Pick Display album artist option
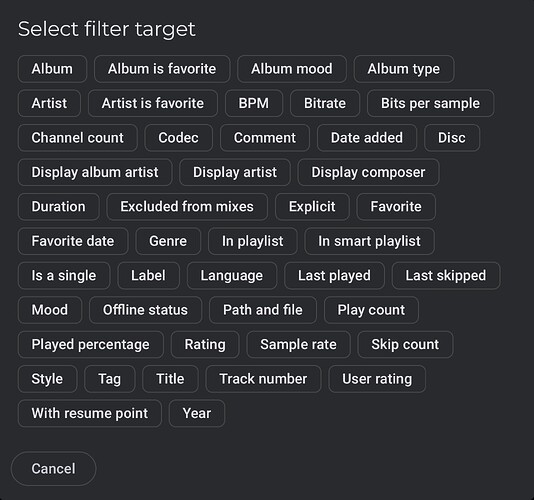 (x=95, y=172)
